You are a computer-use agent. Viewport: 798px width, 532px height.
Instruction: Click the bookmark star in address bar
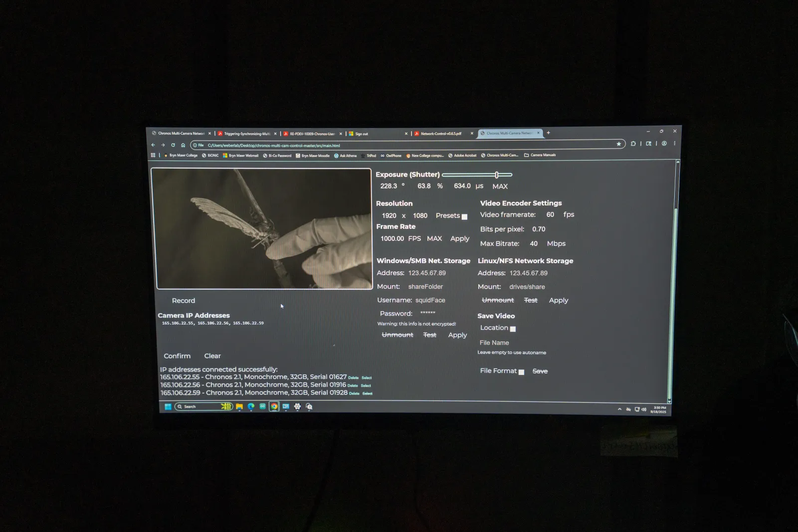coord(618,144)
